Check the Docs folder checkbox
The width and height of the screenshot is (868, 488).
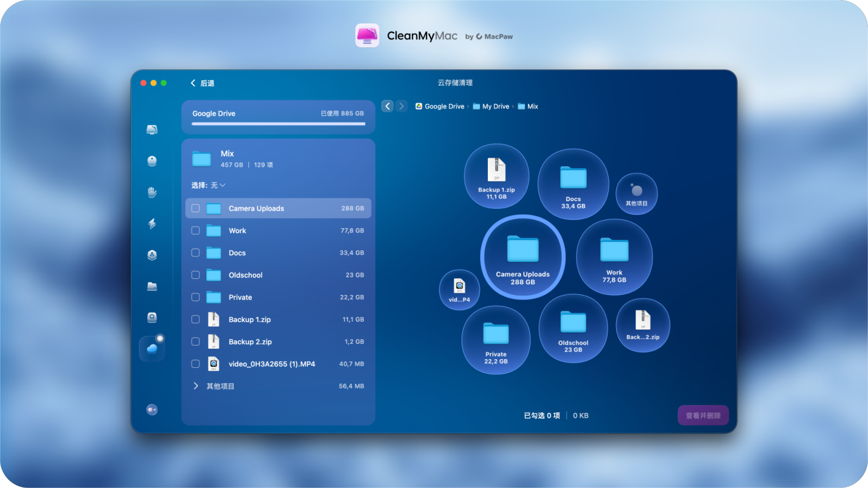[196, 253]
